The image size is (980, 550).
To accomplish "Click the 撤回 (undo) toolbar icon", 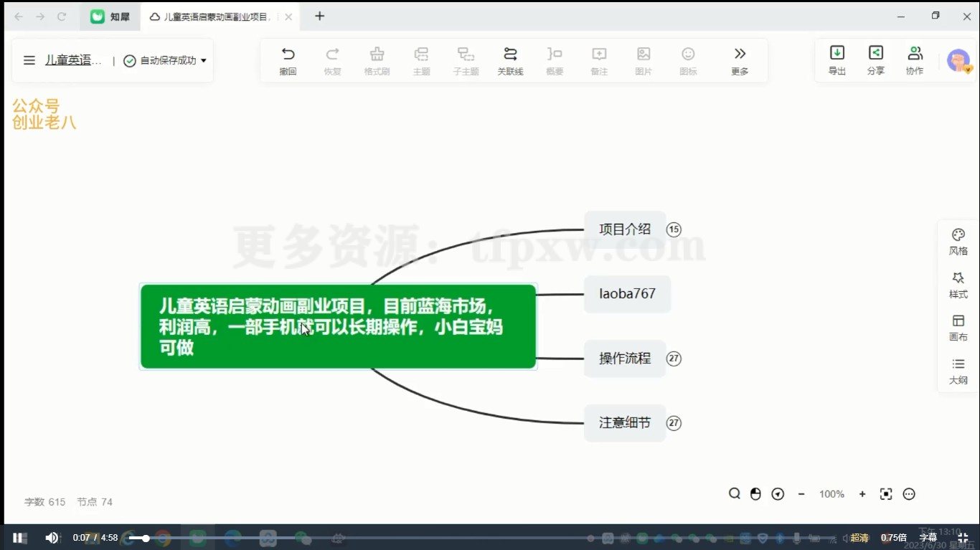I will click(288, 60).
